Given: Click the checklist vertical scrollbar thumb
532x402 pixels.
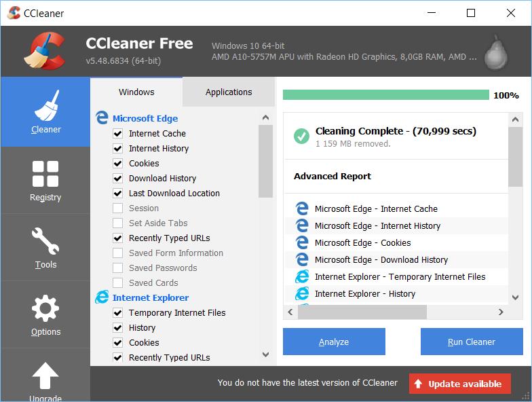Looking at the screenshot, I should [266, 161].
